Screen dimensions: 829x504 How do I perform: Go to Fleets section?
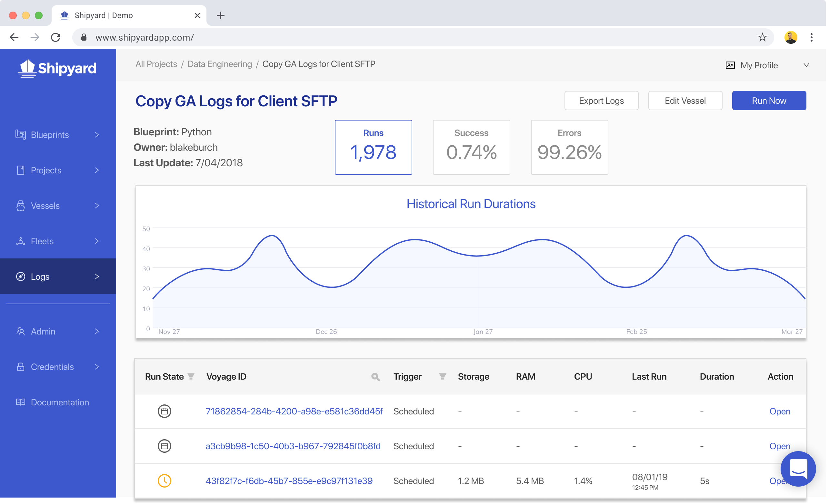tap(58, 241)
